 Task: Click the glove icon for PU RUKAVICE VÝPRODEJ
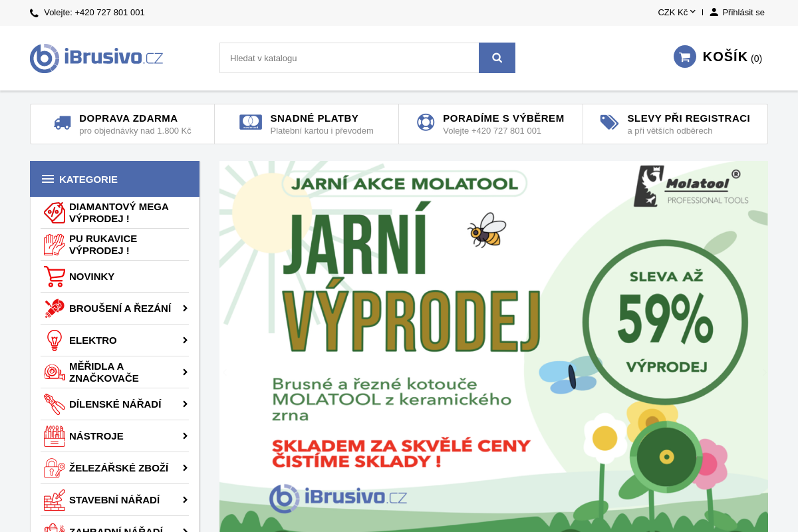pyautogui.click(x=53, y=244)
